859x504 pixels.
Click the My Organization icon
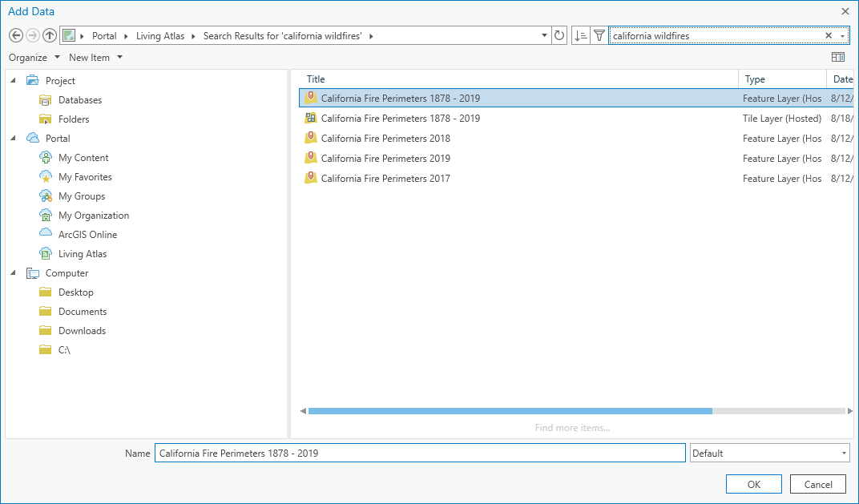[x=46, y=215]
